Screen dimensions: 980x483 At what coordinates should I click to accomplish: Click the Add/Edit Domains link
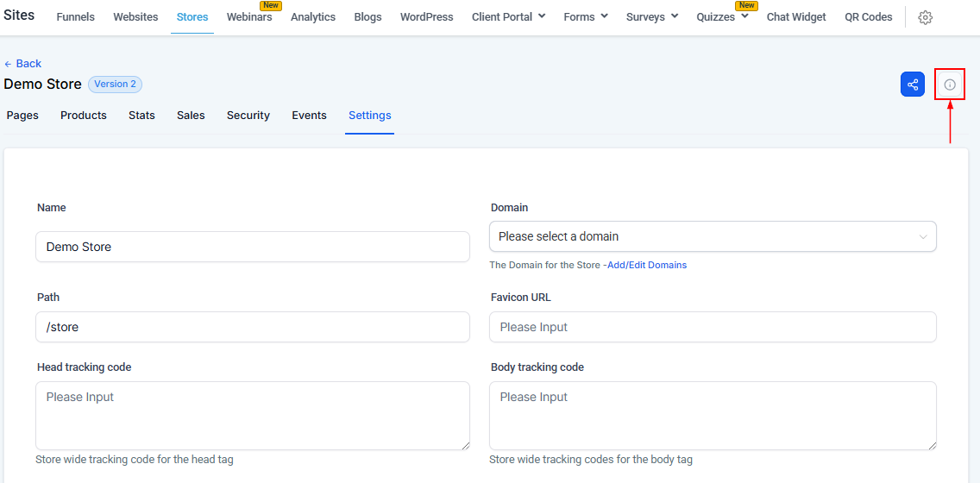647,266
